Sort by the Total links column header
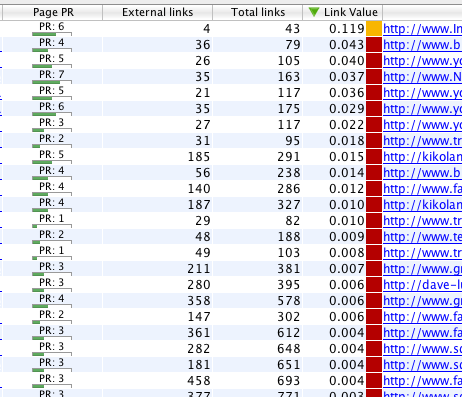The height and width of the screenshot is (397, 462). (x=258, y=12)
